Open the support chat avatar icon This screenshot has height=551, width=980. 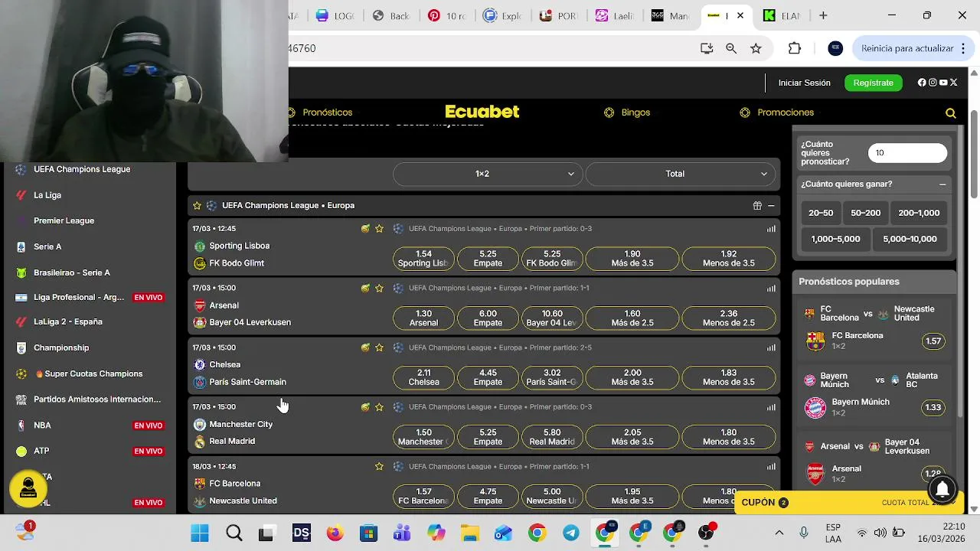point(28,487)
